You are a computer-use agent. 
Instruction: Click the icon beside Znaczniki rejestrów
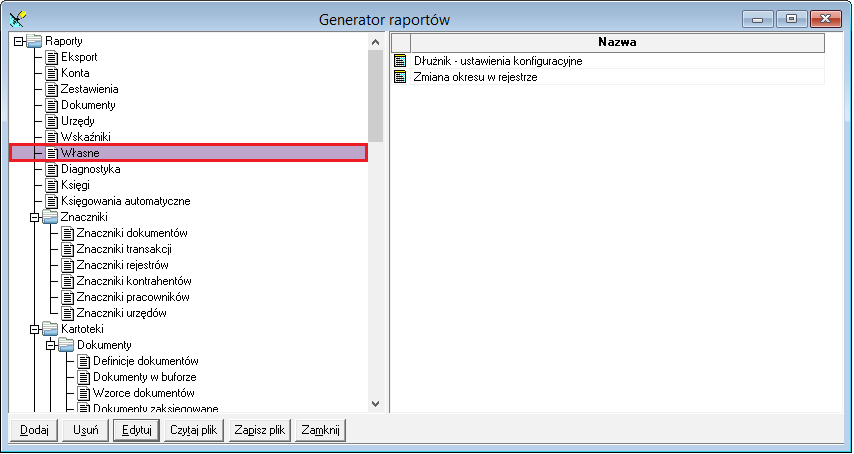(x=67, y=266)
